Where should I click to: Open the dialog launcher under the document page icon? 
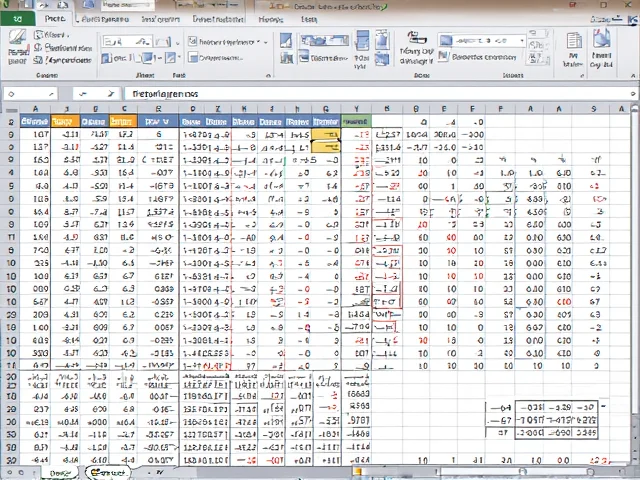pyautogui.click(x=582, y=76)
